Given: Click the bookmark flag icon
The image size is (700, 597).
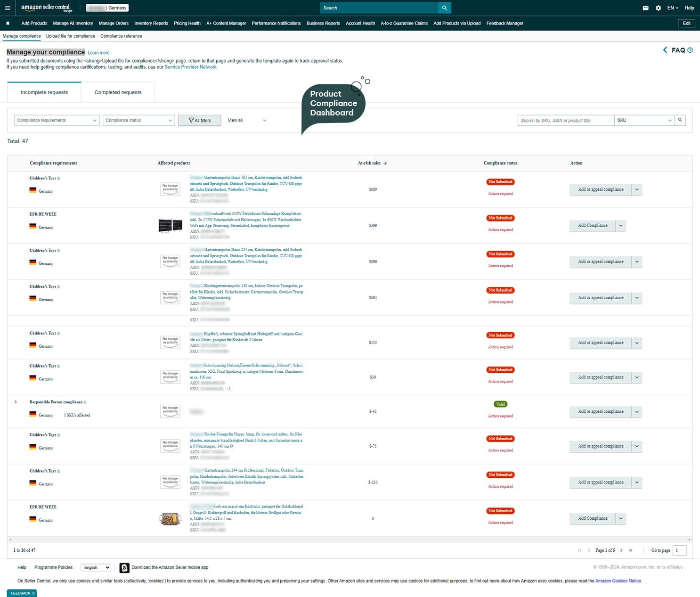Looking at the screenshot, I should click(8, 23).
